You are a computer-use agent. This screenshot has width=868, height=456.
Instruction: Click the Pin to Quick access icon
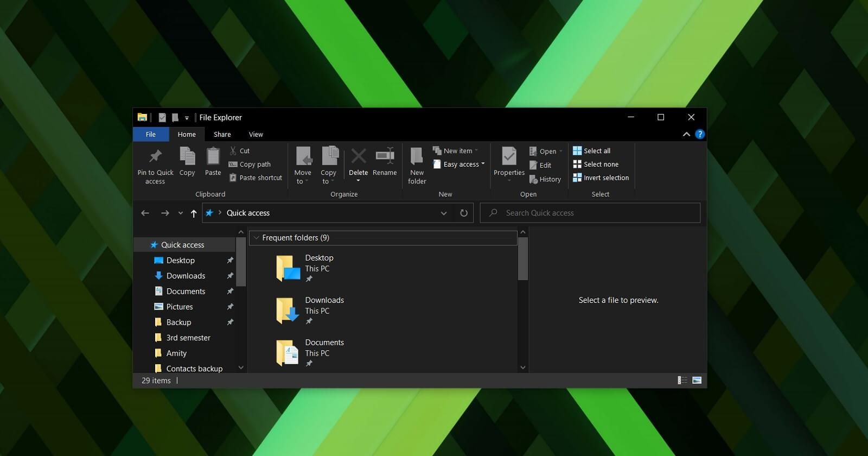[x=155, y=157]
